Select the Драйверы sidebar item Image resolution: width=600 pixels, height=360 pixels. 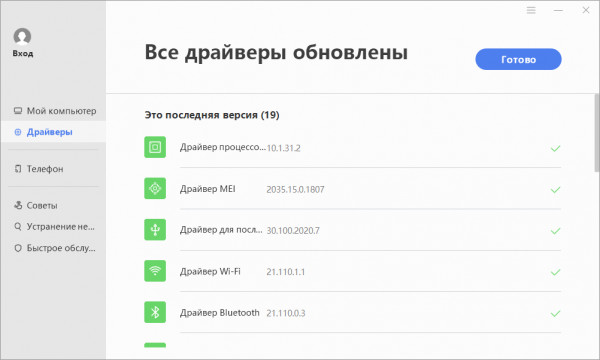[x=53, y=132]
